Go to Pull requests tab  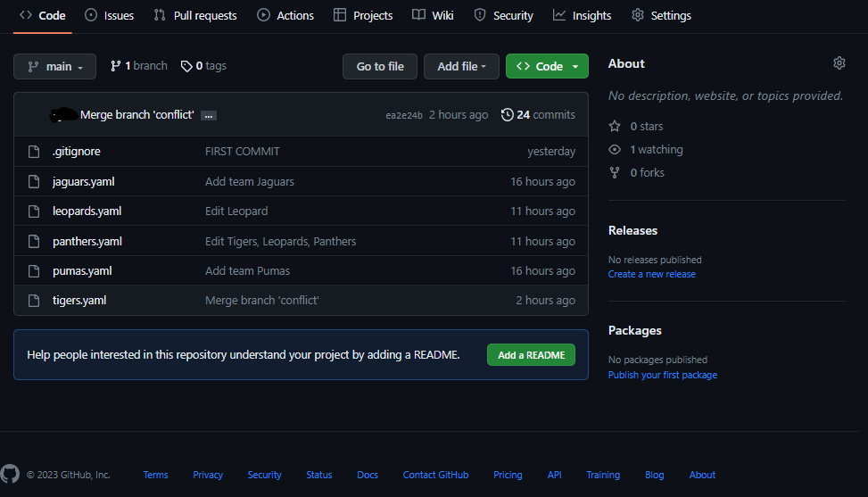[194, 15]
